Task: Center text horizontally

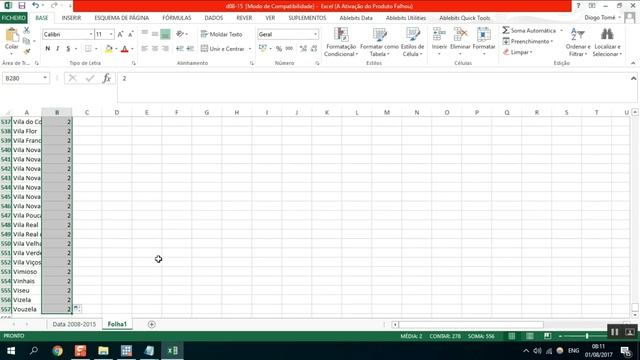Action: (155, 49)
